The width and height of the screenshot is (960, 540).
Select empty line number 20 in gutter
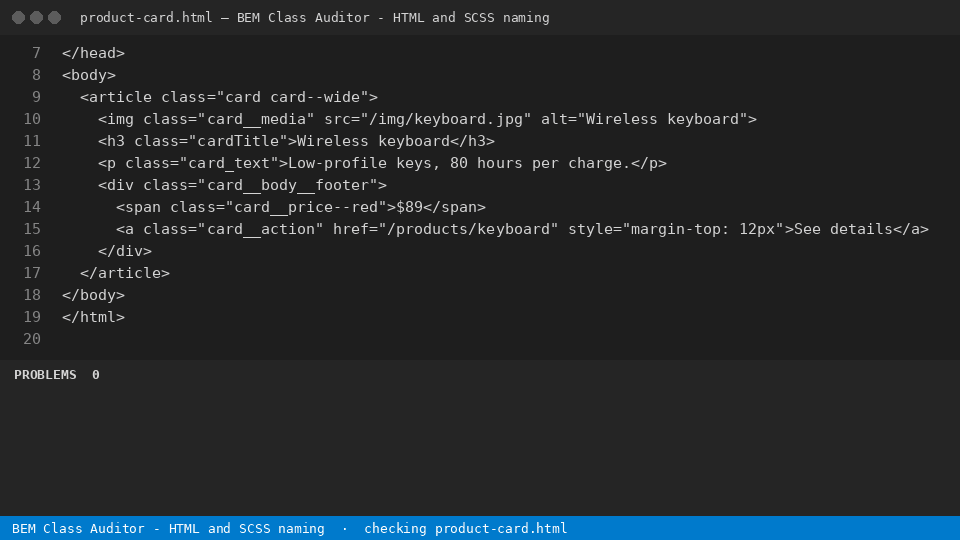(x=32, y=339)
